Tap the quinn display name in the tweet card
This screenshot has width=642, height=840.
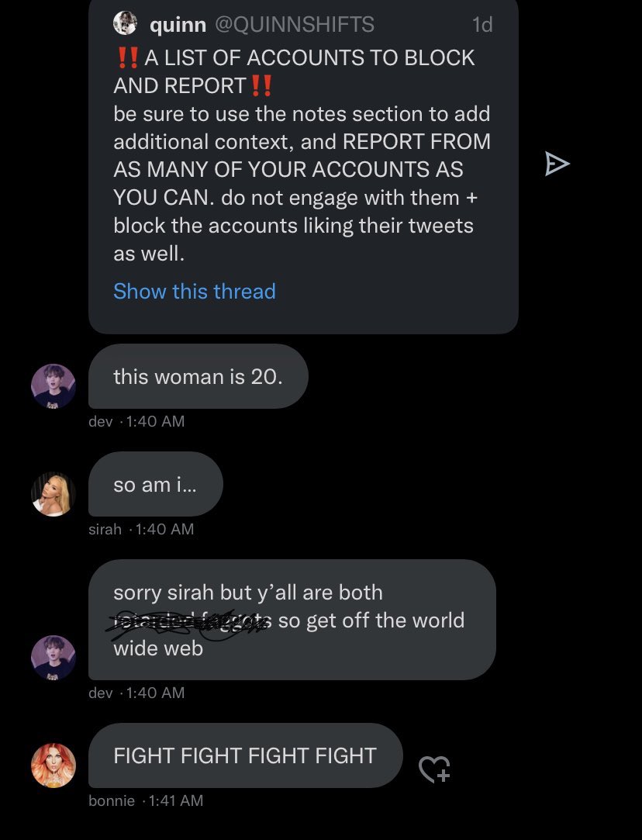pyautogui.click(x=178, y=25)
